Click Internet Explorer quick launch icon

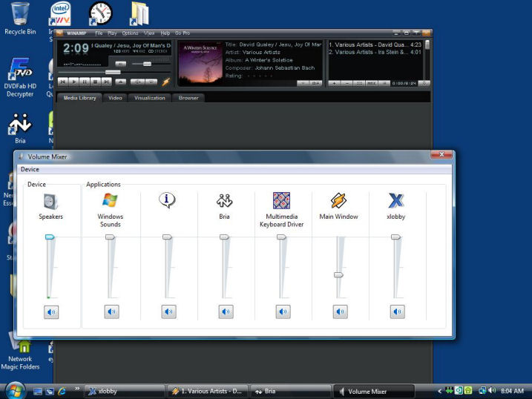coord(62,391)
